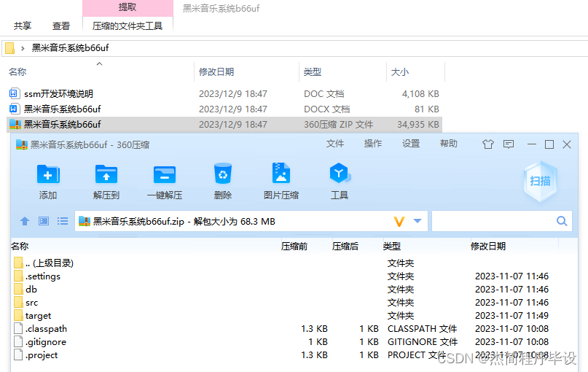Select the 查看 tab in Explorer ribbon
The height and width of the screenshot is (372, 588).
click(x=61, y=26)
